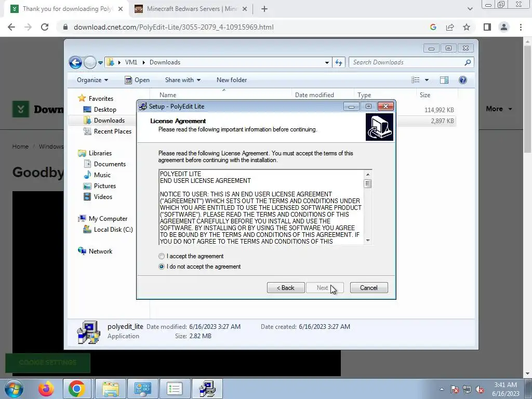Select Favorites in the navigation pane

101,98
